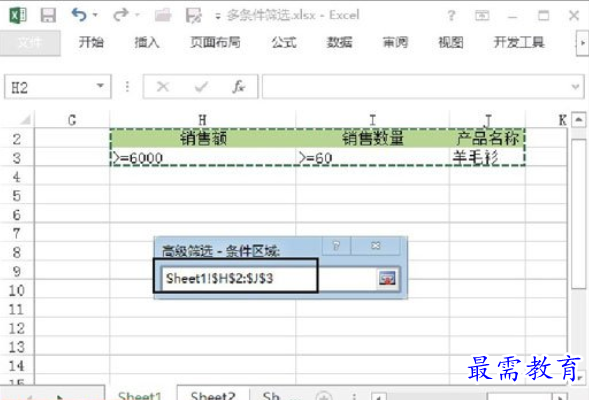The width and height of the screenshot is (589, 400).
Task: Click cell containing >=6000
Action: tap(202, 157)
